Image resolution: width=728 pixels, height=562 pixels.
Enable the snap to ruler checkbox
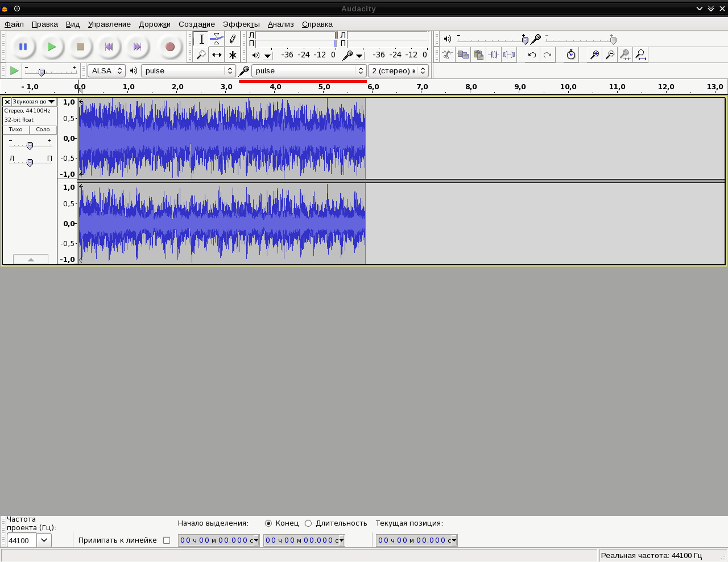click(x=167, y=540)
